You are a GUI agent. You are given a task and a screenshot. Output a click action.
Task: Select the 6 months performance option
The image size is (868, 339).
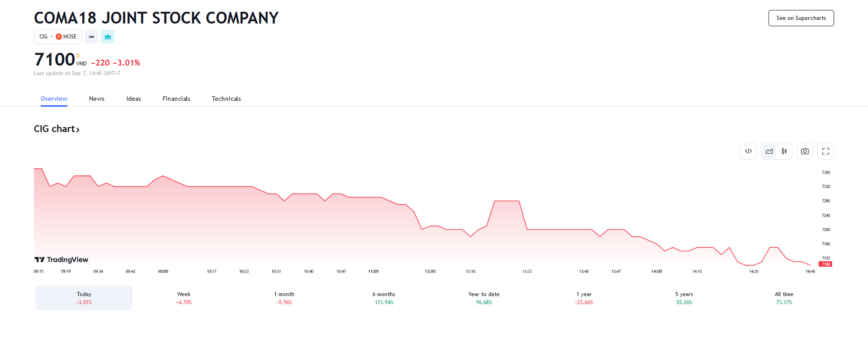pyautogui.click(x=383, y=298)
